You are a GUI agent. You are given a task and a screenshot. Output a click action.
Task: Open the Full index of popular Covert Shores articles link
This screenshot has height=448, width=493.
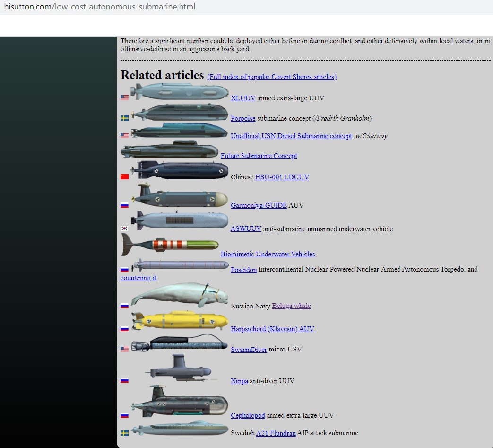[272, 77]
